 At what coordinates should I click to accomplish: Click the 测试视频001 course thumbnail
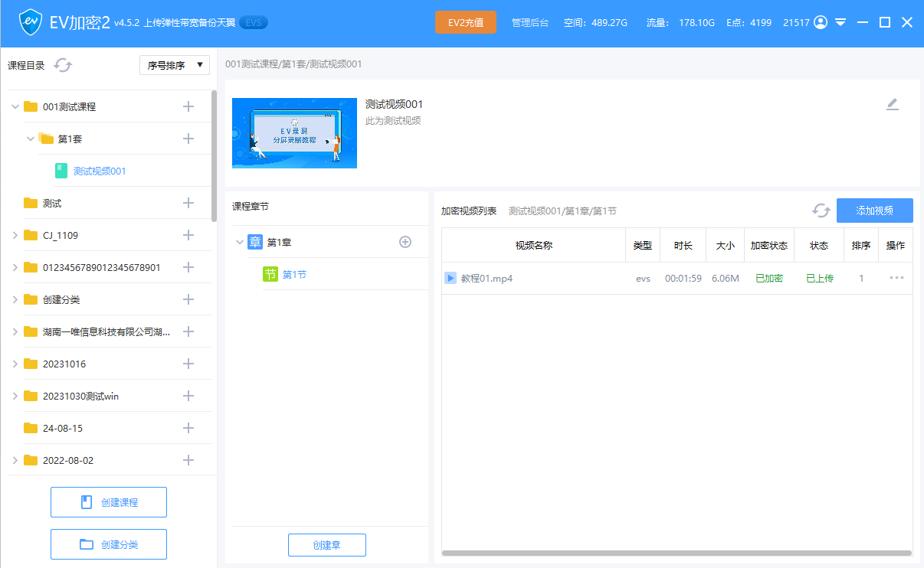coord(294,133)
